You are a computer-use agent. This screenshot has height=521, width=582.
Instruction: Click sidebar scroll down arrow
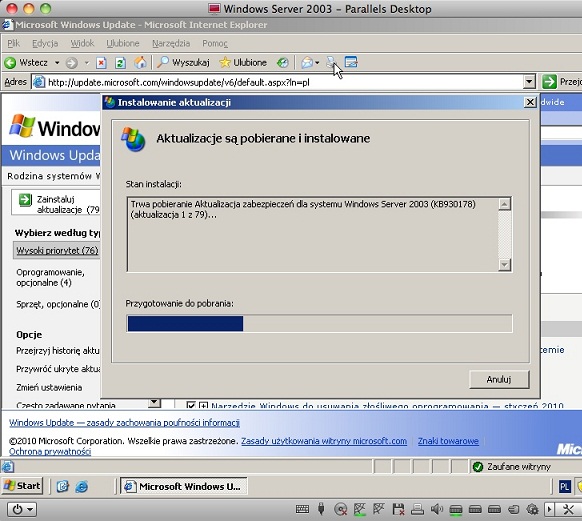154,403
